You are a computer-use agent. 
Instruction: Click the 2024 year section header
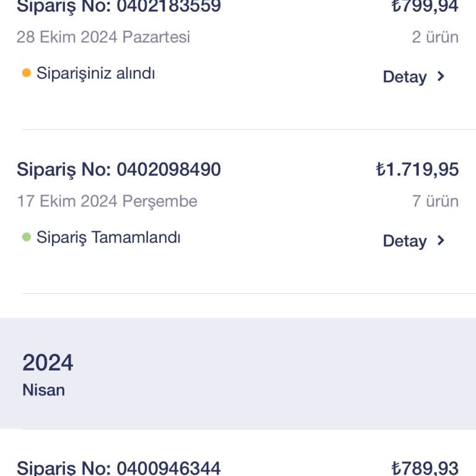point(48,363)
